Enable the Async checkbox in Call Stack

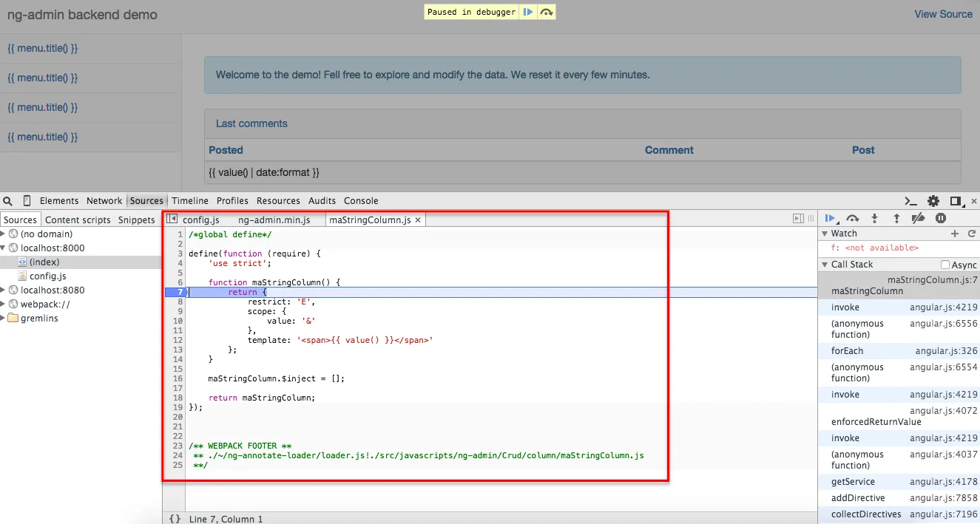click(945, 264)
